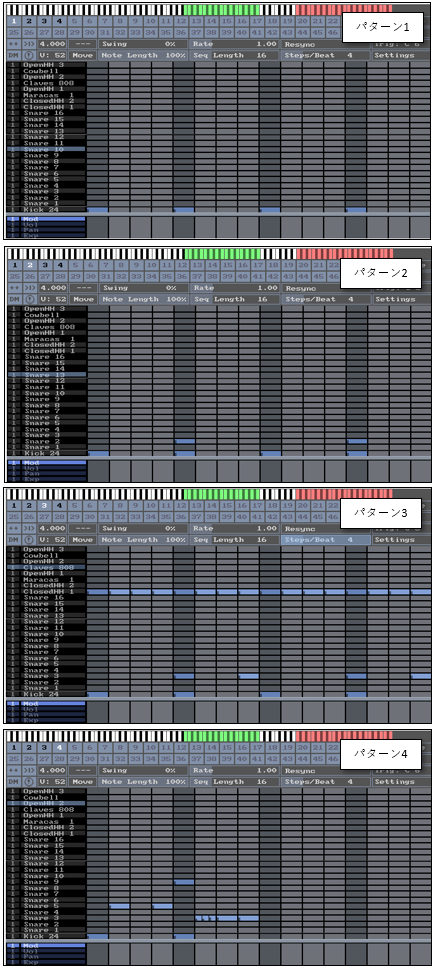Select Snare 13 row in パターン2 panel

(x=46, y=375)
